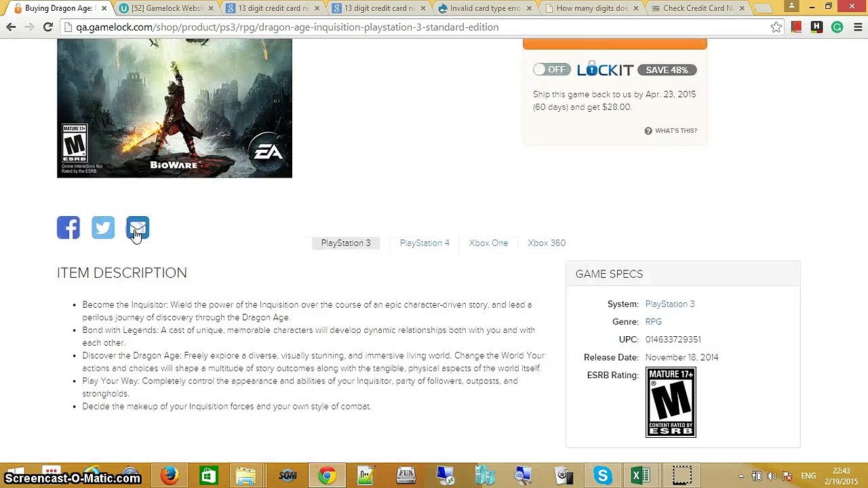The height and width of the screenshot is (488, 868).
Task: Open a new browser tab
Action: pyautogui.click(x=763, y=8)
